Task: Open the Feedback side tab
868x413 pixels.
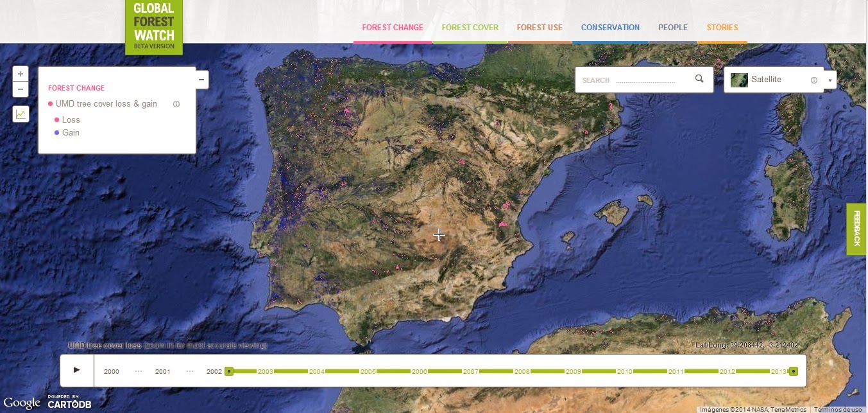Action: pos(856,229)
